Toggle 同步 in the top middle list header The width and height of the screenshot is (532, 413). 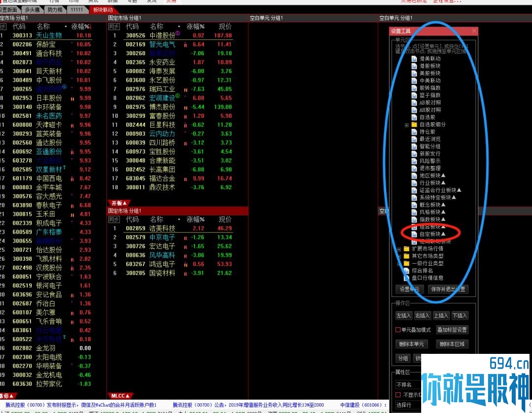114,27
